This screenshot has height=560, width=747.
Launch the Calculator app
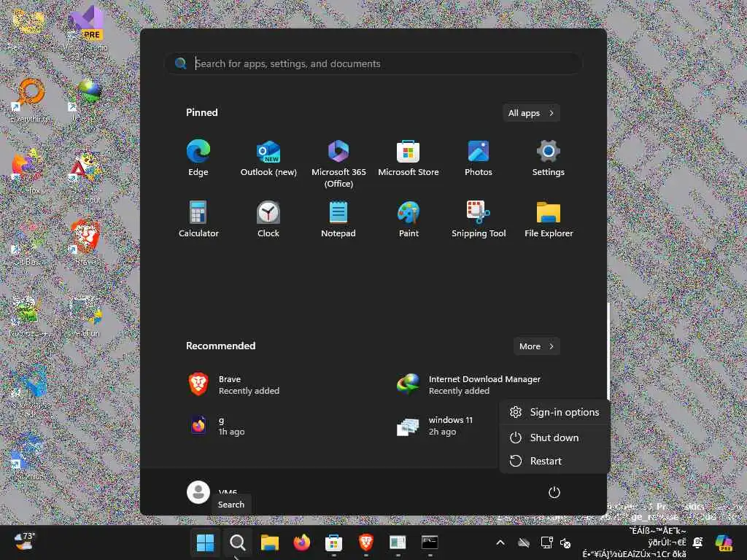(198, 219)
